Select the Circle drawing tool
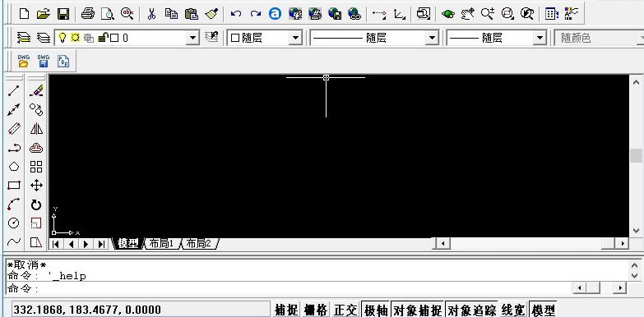 (x=14, y=223)
